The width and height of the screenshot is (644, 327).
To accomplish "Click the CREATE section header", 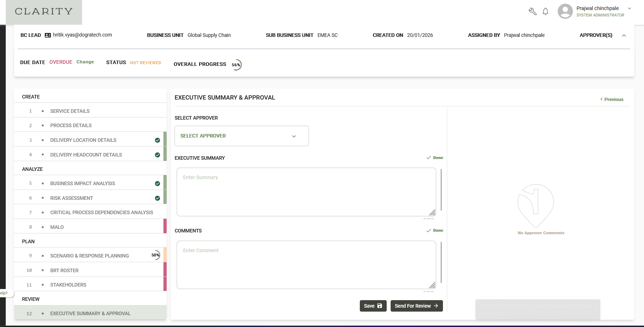I will (x=31, y=97).
